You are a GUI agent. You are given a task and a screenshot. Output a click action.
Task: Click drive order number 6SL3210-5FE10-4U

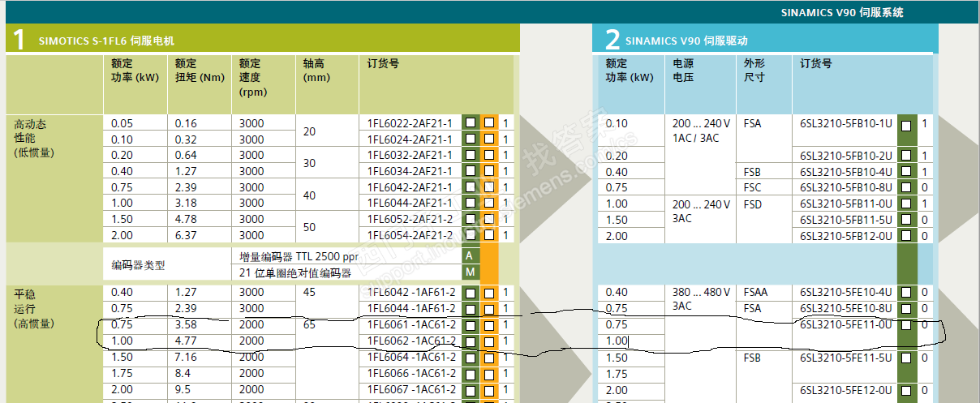846,293
